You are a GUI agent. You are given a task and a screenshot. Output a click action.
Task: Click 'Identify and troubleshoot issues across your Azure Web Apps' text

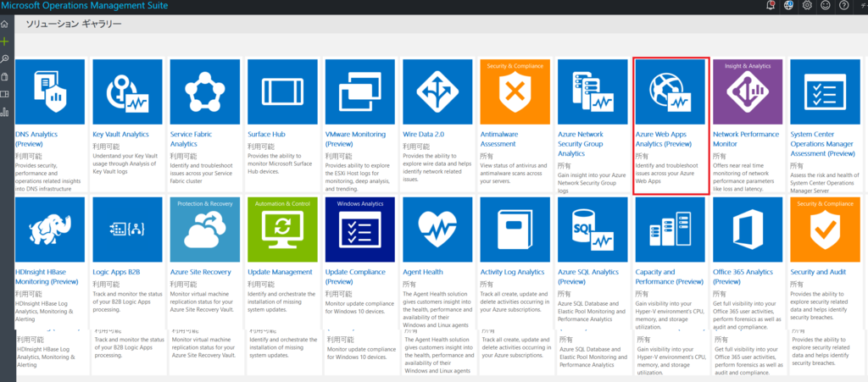pyautogui.click(x=666, y=173)
